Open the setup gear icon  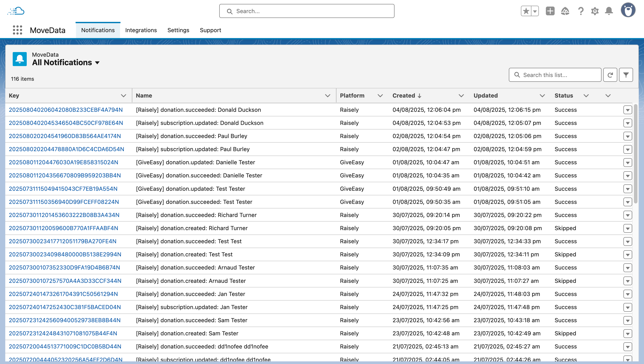point(595,11)
